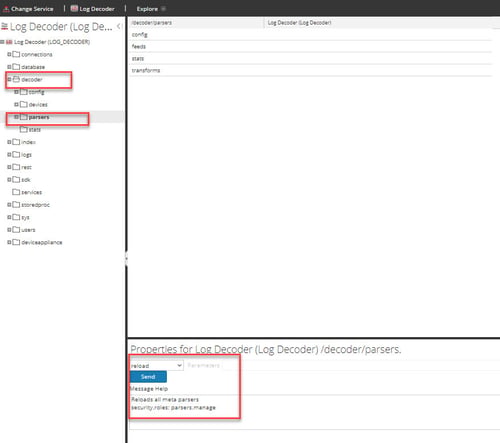Click the Send button

coord(148,377)
